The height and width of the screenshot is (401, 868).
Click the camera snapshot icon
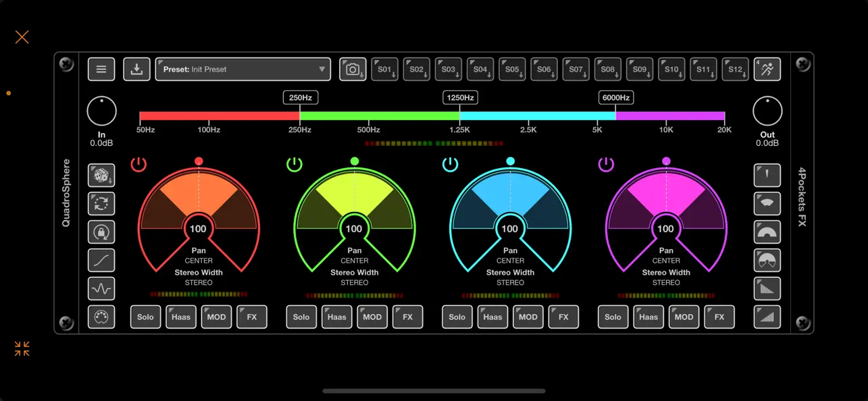coord(353,69)
